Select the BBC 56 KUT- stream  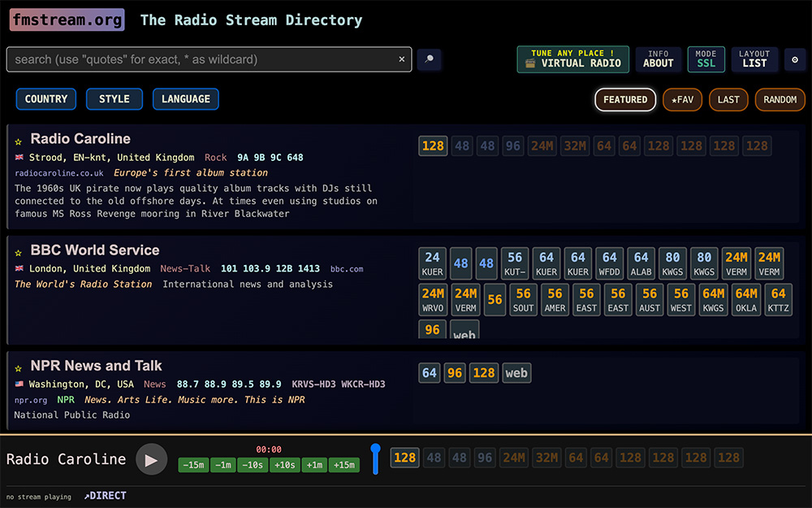(515, 263)
